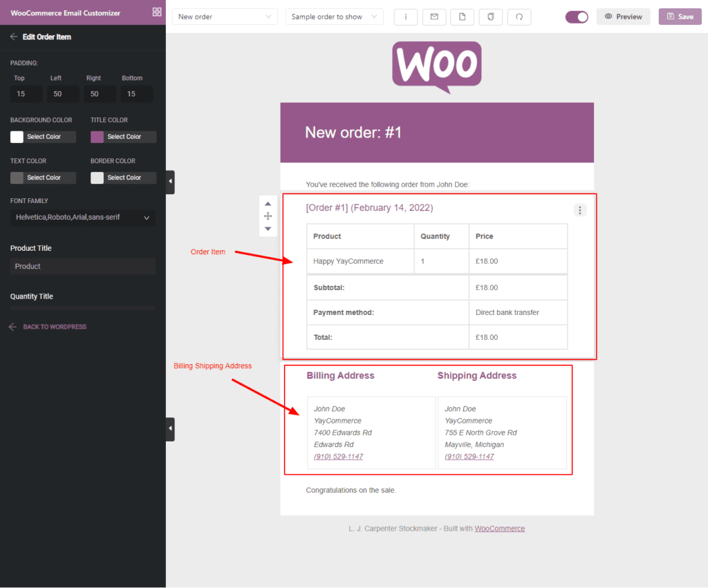Go back using Edit Order Item arrow
This screenshot has height=588, width=708.
click(x=14, y=37)
